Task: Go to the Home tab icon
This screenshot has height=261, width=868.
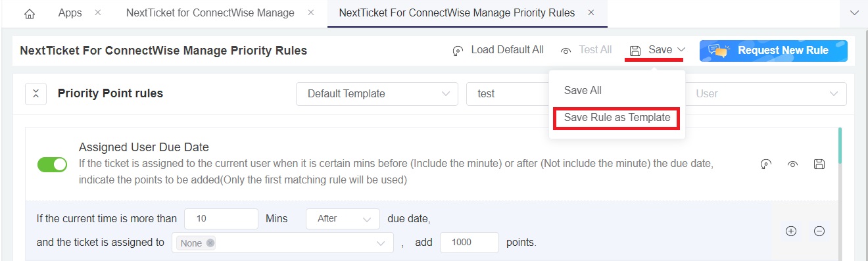Action: pos(29,14)
